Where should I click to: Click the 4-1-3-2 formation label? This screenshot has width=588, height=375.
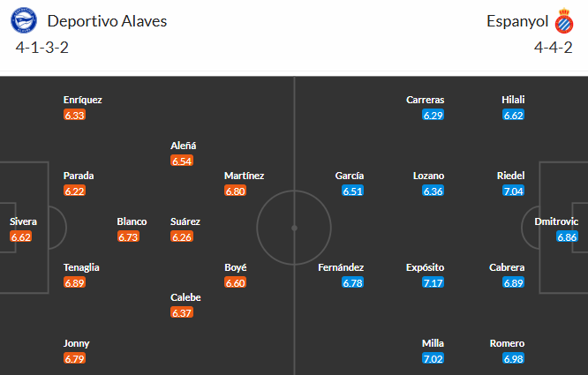(42, 47)
